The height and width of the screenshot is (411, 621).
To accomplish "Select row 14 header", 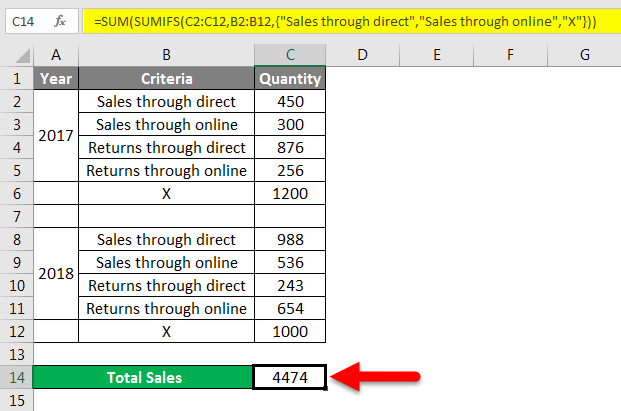I will click(x=16, y=377).
